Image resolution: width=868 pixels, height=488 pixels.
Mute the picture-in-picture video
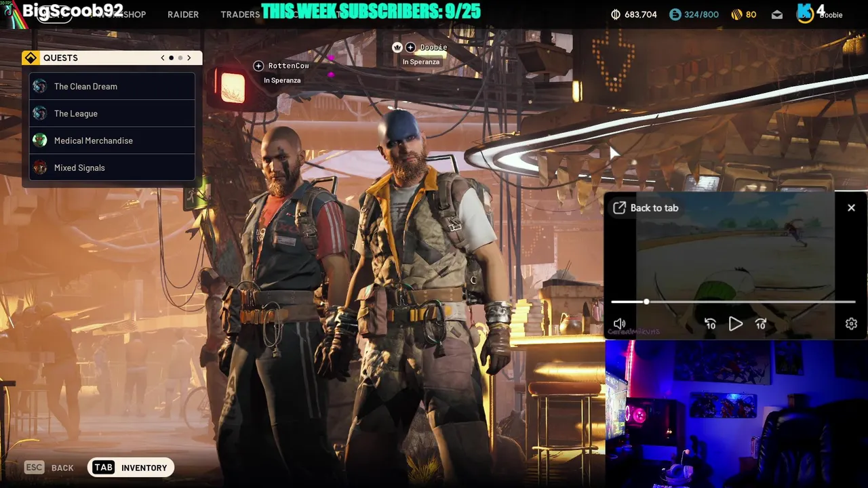(619, 324)
